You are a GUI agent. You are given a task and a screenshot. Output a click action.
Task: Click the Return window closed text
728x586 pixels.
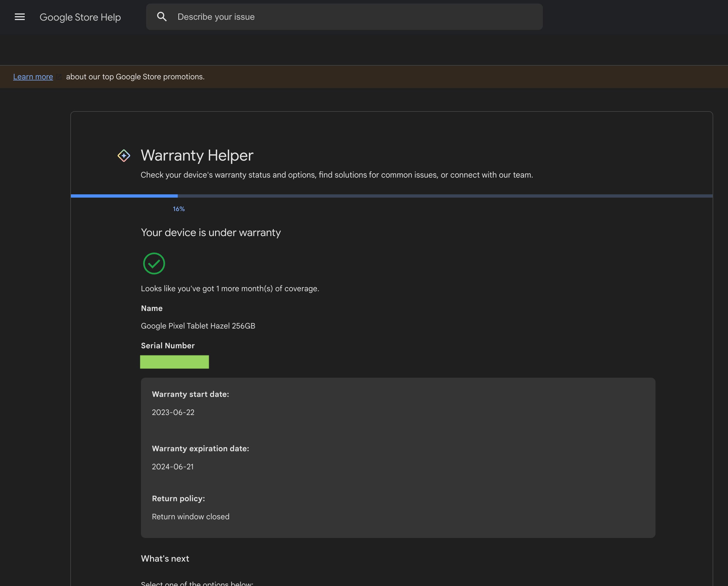click(x=191, y=517)
